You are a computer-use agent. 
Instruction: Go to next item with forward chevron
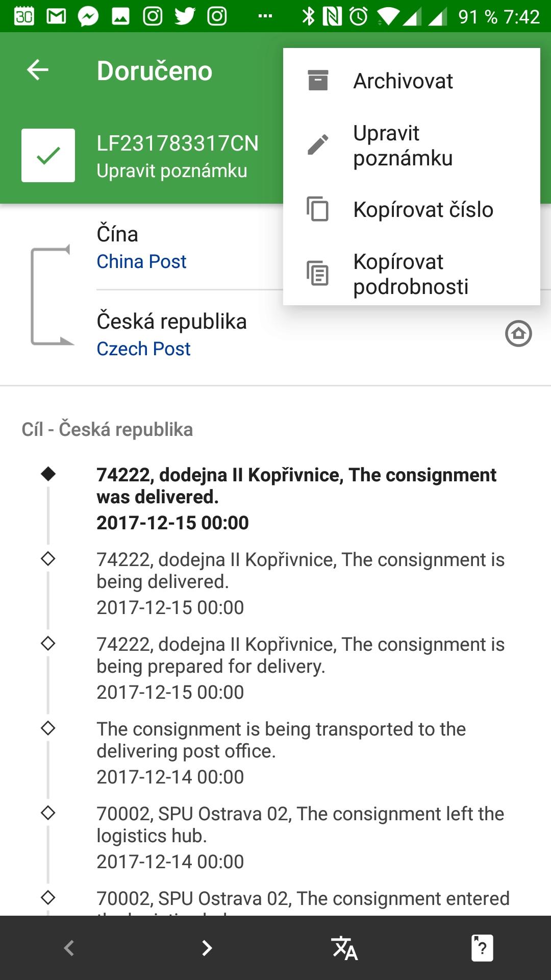pos(207,948)
